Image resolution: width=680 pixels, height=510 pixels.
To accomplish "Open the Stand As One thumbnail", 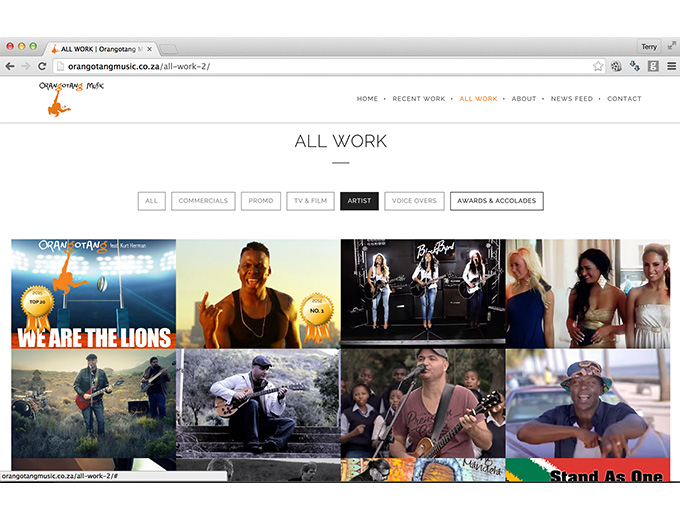I will [x=588, y=470].
